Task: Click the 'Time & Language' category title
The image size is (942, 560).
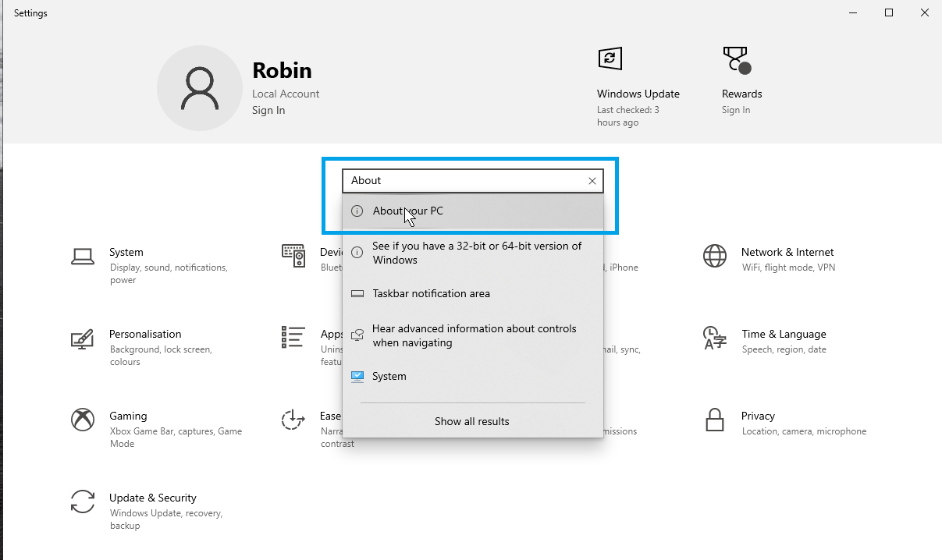Action: point(784,334)
